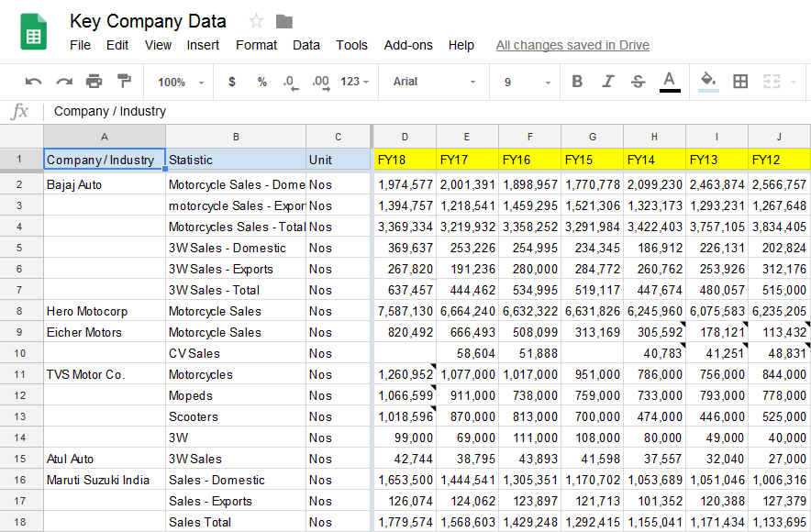The width and height of the screenshot is (811, 532).
Task: Expand the merge cells dropdown arrow
Action: pyautogui.click(x=793, y=82)
